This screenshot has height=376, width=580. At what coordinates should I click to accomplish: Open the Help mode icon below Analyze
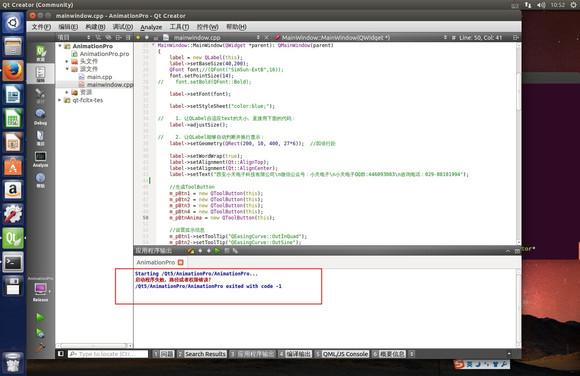(40, 180)
